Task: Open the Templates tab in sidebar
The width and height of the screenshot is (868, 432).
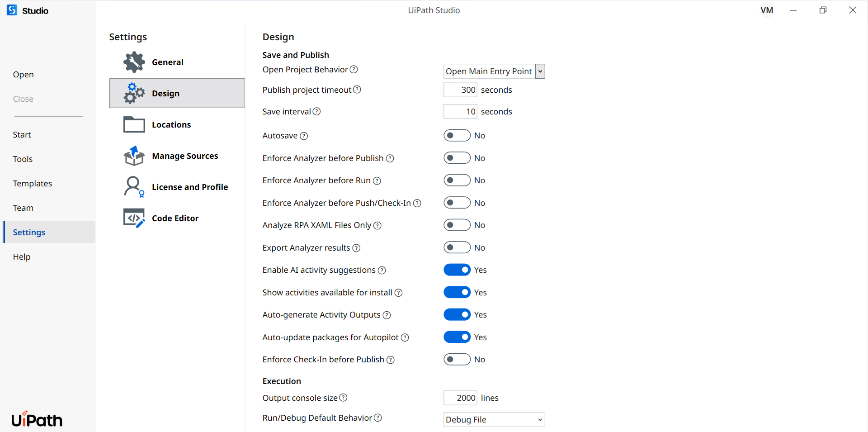Action: (33, 184)
